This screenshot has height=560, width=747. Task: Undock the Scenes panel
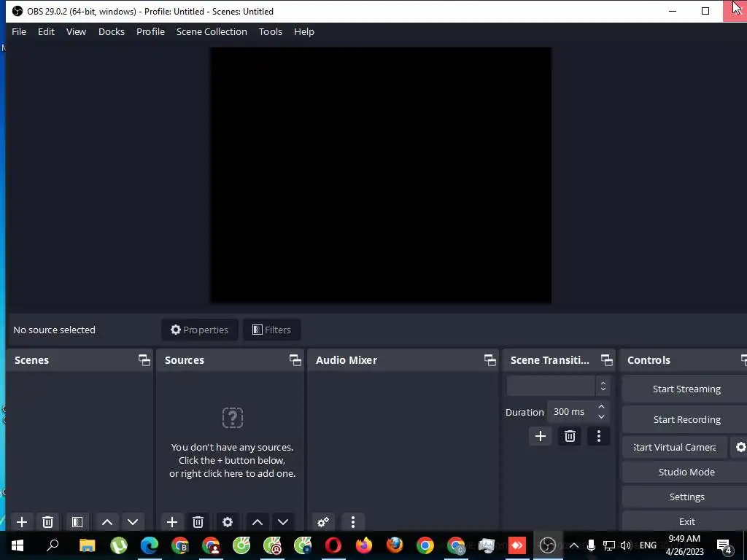tap(144, 360)
